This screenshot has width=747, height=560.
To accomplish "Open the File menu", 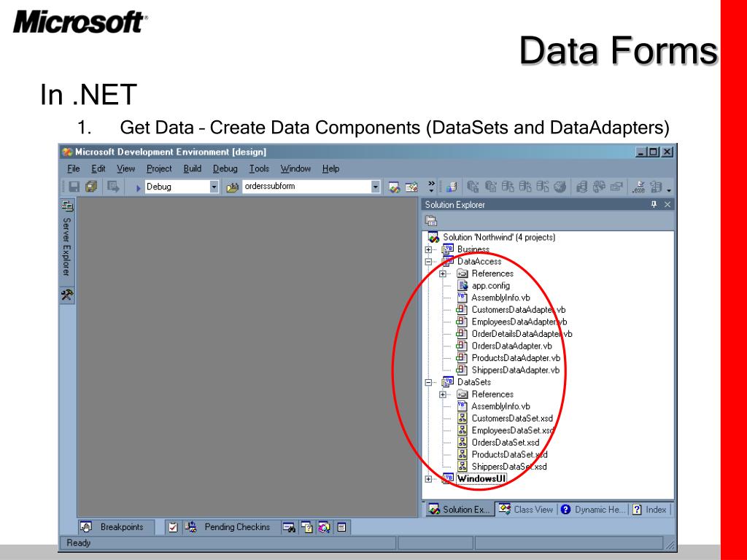I will [74, 168].
